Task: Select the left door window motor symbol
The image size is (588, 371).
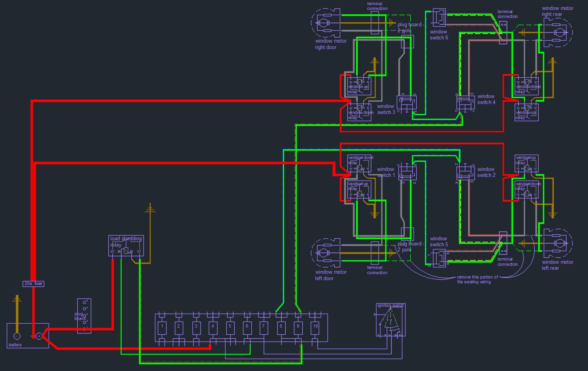Action: pos(326,253)
